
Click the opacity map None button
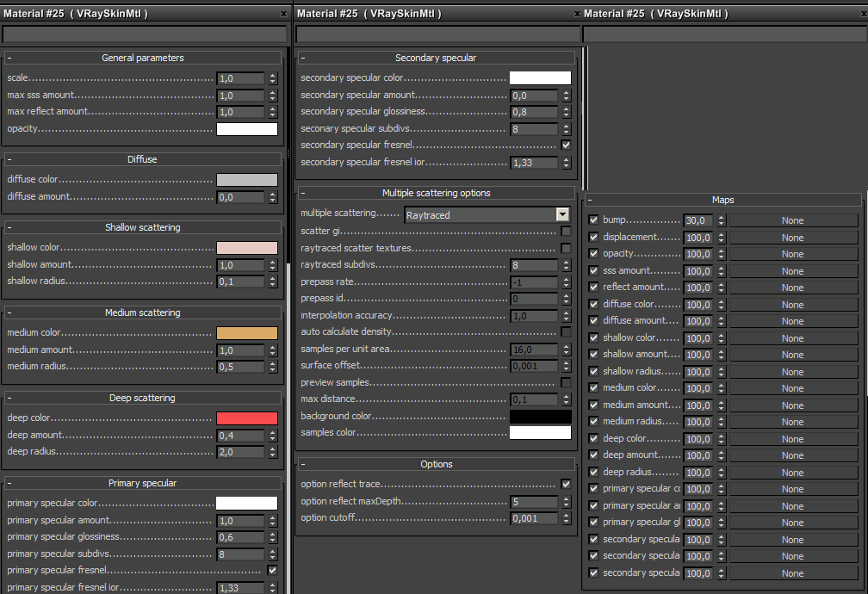point(793,254)
